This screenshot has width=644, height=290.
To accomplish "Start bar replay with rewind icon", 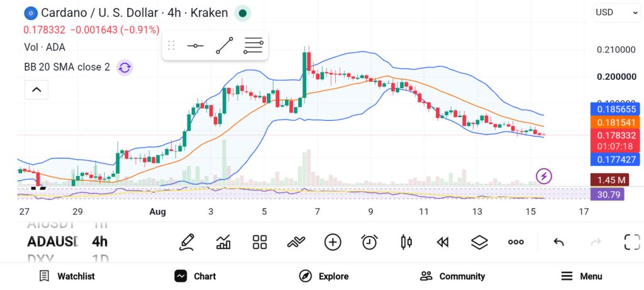I will point(442,242).
